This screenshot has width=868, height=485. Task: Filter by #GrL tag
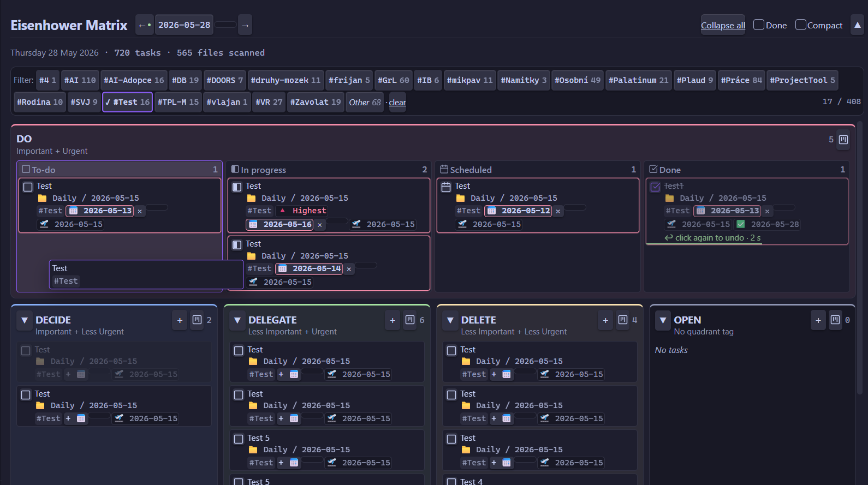pyautogui.click(x=393, y=80)
